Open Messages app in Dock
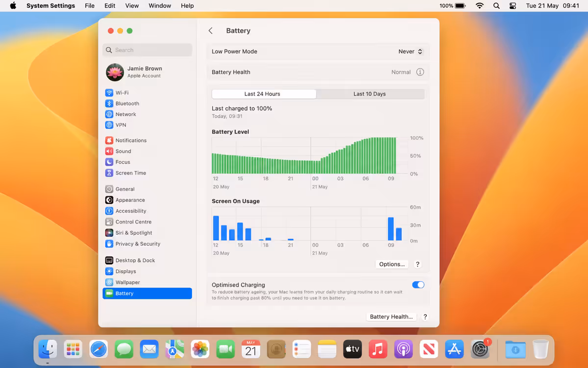Image resolution: width=588 pixels, height=368 pixels. pyautogui.click(x=124, y=349)
